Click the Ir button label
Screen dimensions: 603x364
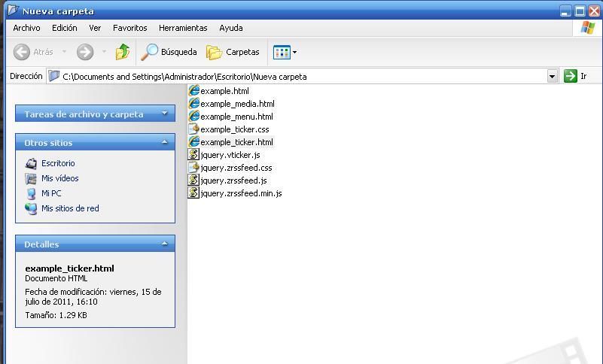tap(583, 76)
